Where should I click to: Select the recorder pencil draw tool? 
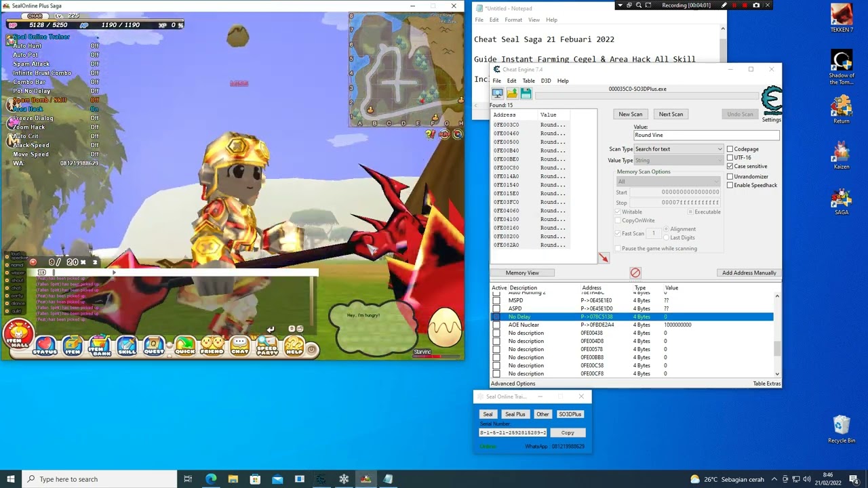click(724, 5)
